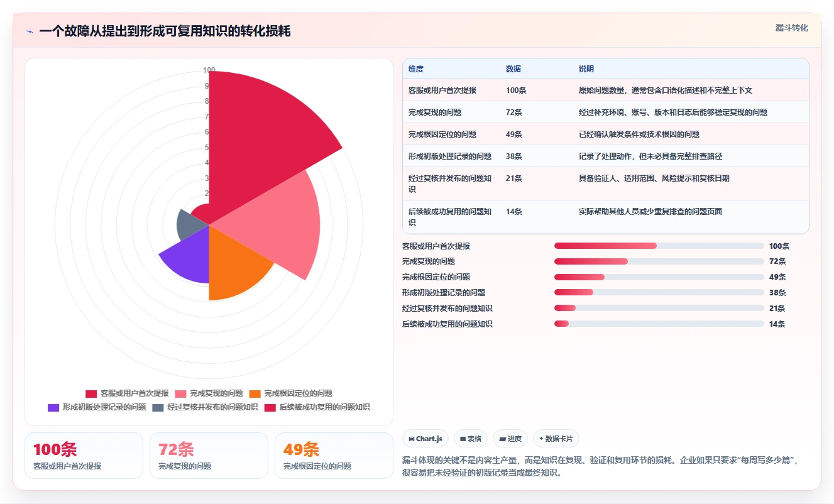Viewport: 834px width, 504px height.
Task: Click the 72条 cell in table
Action: pos(513,112)
